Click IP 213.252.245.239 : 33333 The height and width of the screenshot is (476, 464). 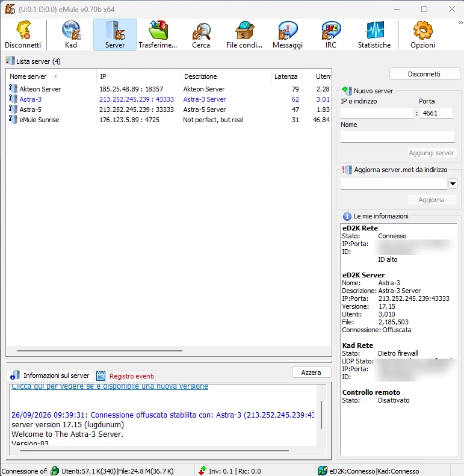(x=137, y=110)
